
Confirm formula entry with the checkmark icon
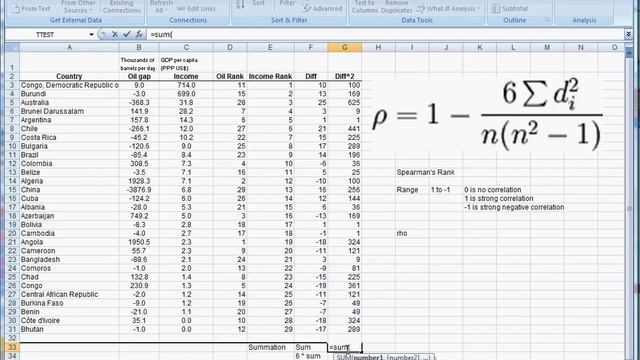[x=127, y=35]
